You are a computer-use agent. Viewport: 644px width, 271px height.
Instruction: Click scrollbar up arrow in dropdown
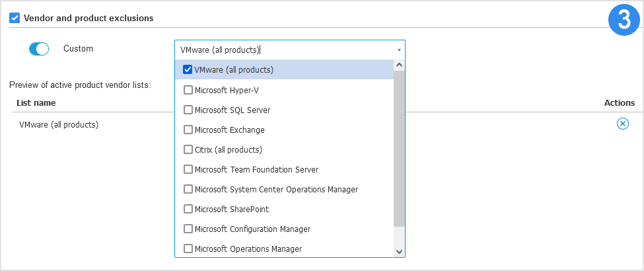tap(399, 65)
